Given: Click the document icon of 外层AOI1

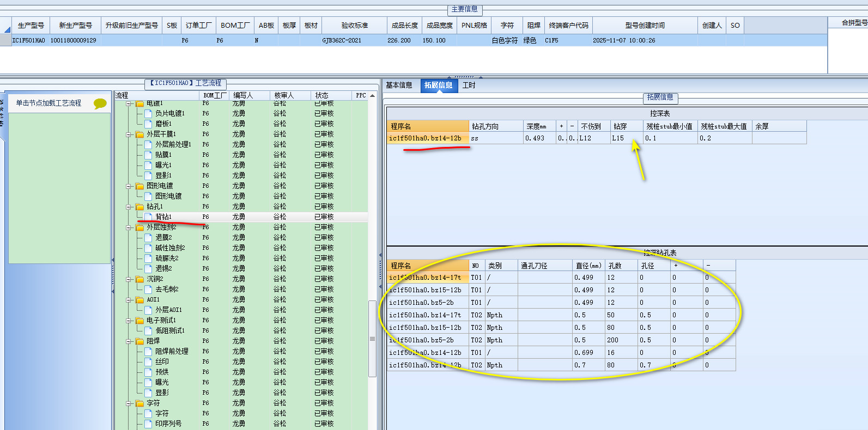Looking at the screenshot, I should pos(148,310).
